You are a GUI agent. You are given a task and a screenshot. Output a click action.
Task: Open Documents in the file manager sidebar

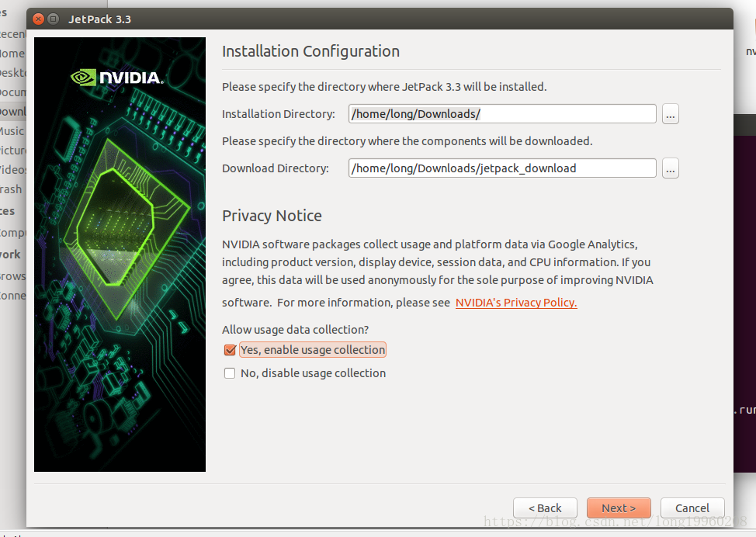point(13,92)
